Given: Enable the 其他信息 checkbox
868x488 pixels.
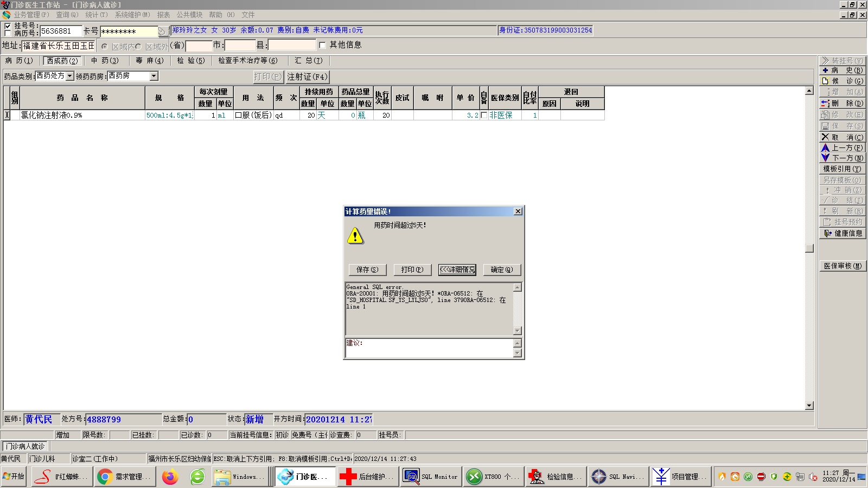Looking at the screenshot, I should pos(322,45).
